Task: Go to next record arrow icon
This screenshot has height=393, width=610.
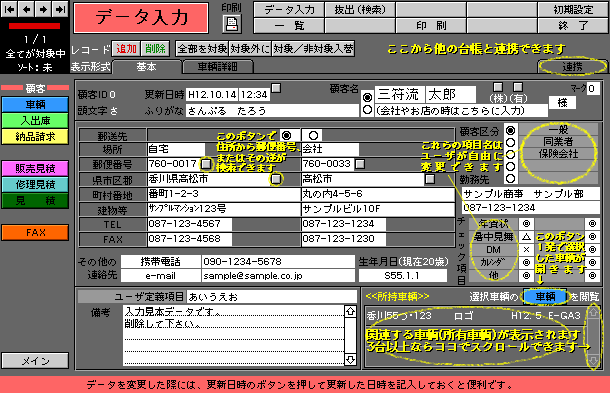Action: pyautogui.click(x=43, y=9)
